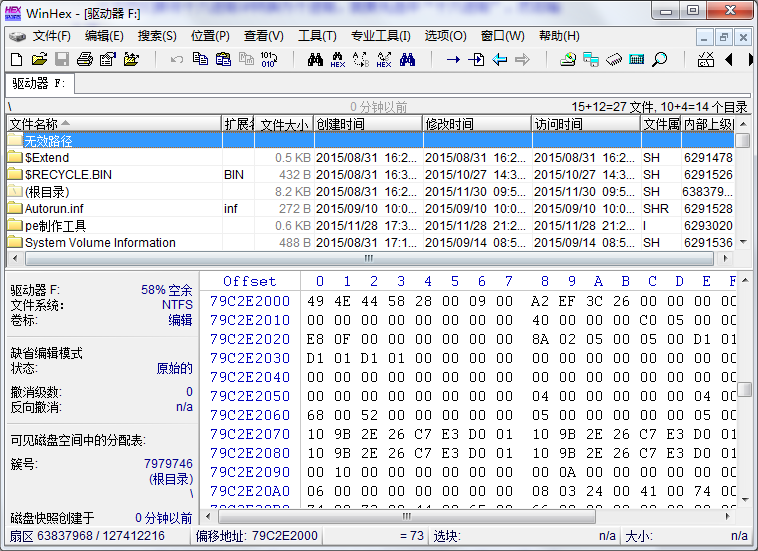Click the Copy Block toolbar icon
Screen dimensions: 758x551
pos(200,60)
